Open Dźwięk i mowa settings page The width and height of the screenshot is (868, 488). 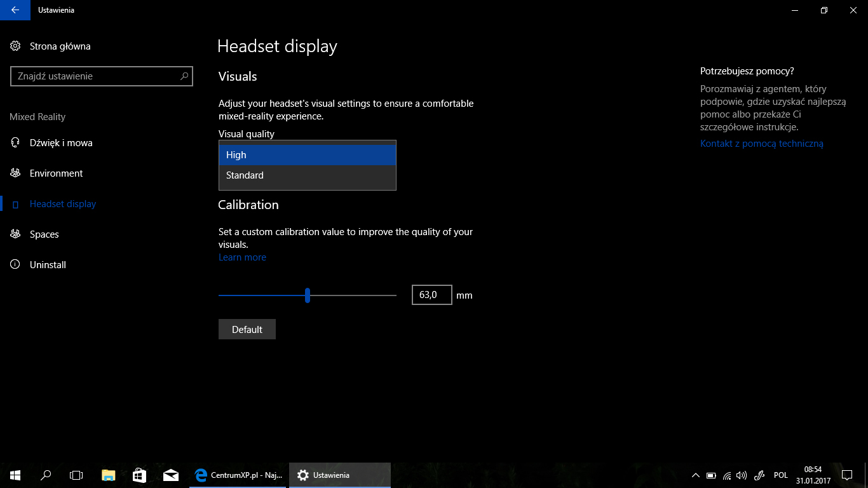(61, 143)
